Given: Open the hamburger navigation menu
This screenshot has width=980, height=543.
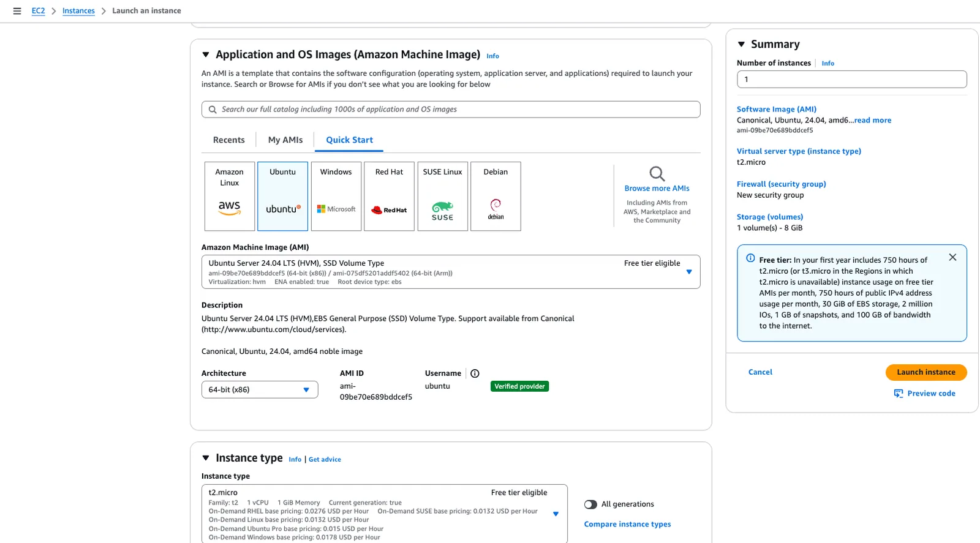Looking at the screenshot, I should (x=17, y=11).
